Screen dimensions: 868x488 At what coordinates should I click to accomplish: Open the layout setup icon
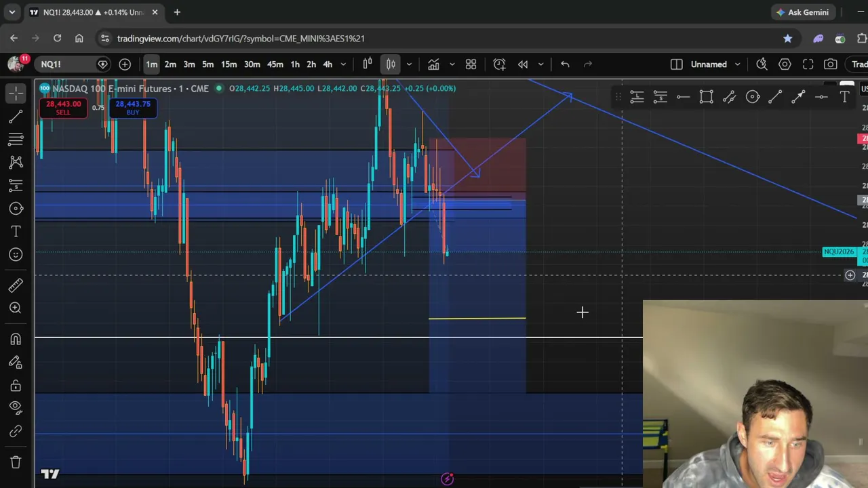[676, 64]
